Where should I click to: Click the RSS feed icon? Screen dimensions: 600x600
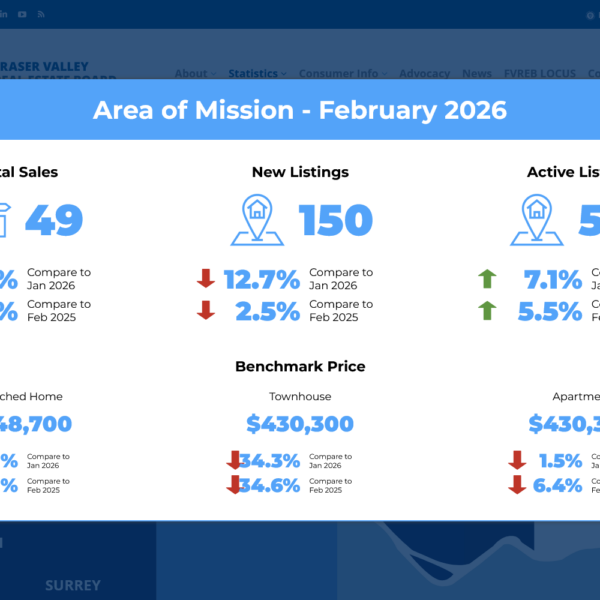[40, 15]
